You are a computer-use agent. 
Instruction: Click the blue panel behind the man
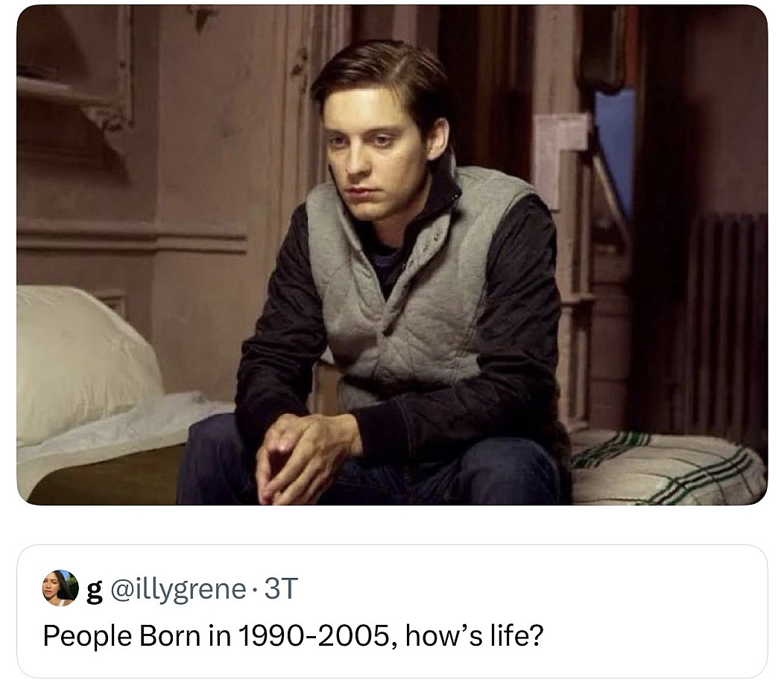615,150
